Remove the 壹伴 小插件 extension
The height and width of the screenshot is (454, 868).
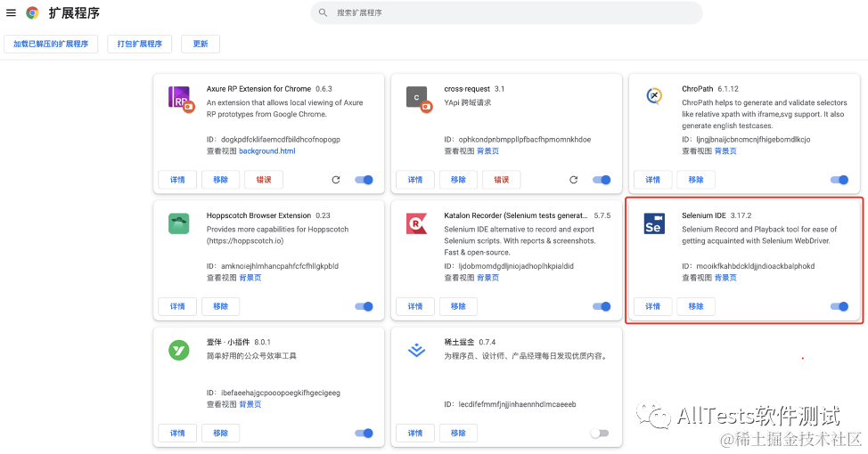(220, 433)
